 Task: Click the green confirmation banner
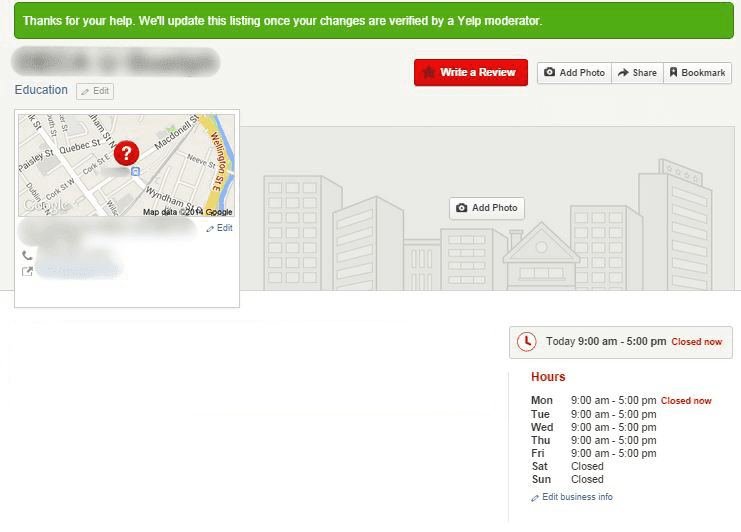374,21
